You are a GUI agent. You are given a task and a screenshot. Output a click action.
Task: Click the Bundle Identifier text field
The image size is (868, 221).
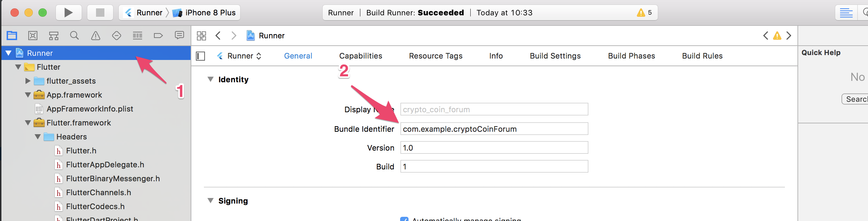(494, 129)
